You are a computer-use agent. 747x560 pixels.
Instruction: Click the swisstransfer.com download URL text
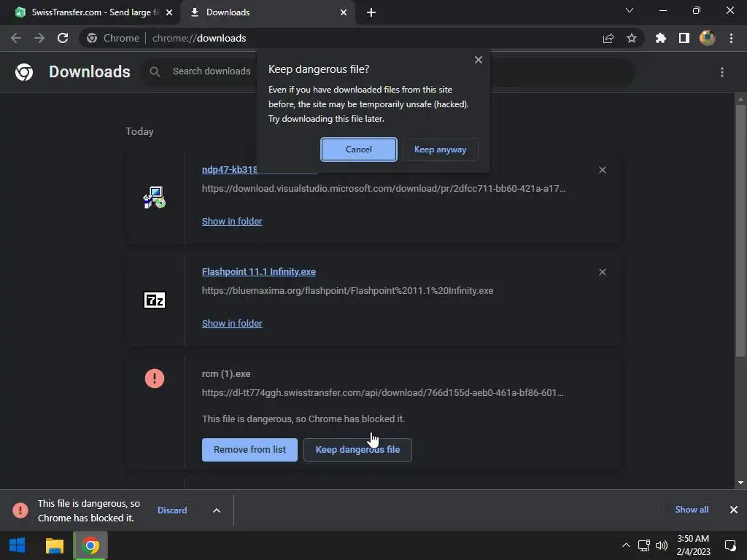382,393
